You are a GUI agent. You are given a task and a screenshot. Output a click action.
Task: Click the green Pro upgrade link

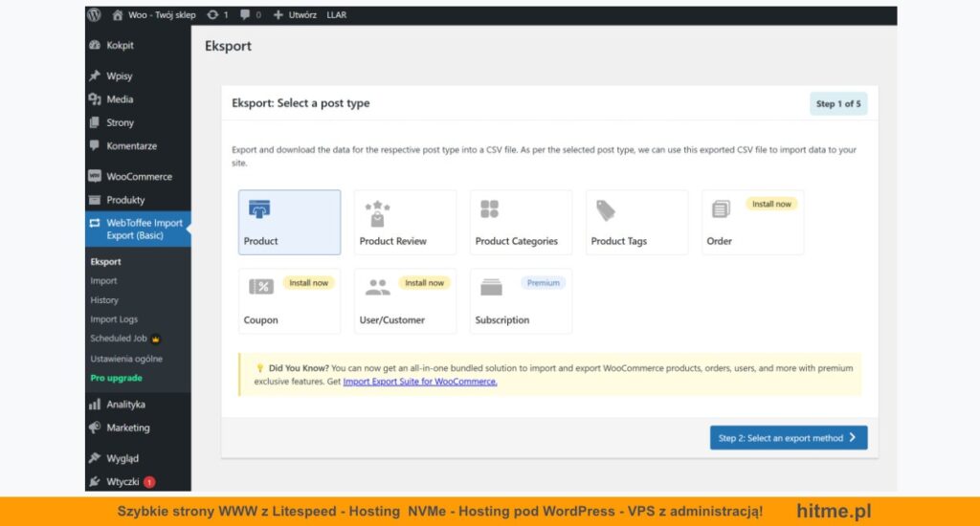click(x=117, y=378)
